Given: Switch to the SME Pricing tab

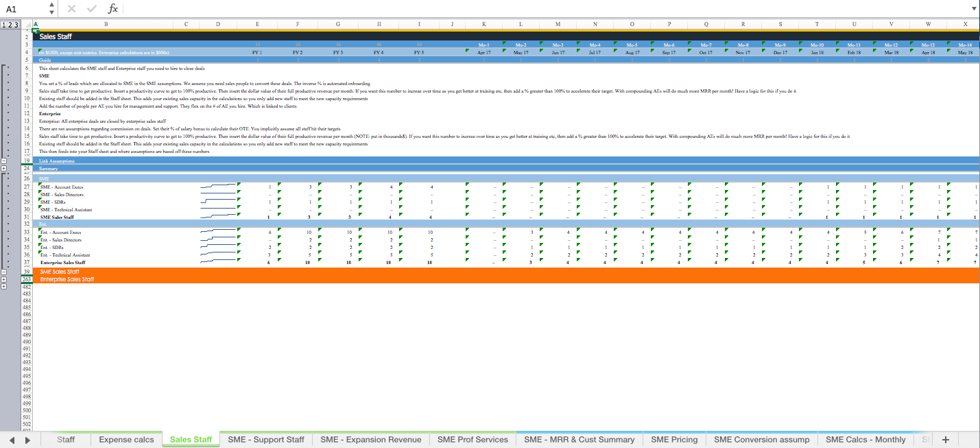Looking at the screenshot, I should coord(674,440).
